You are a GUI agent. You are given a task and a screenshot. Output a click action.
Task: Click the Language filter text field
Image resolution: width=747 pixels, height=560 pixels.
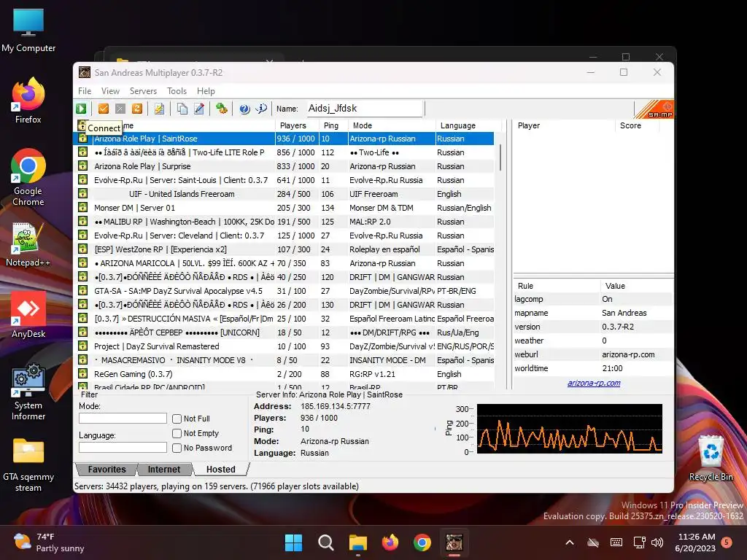click(123, 448)
